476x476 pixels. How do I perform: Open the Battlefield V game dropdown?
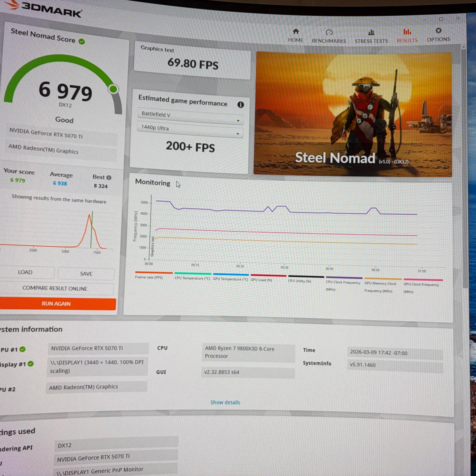tap(190, 116)
